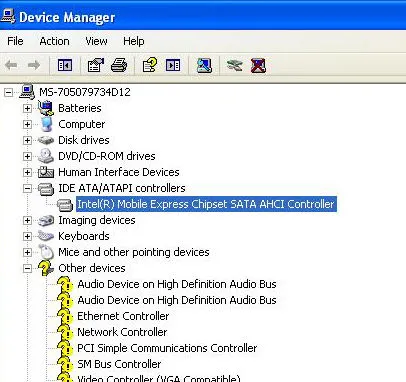406x382 pixels.
Task: Select the DVD/CD-ROM drives label
Action: [x=107, y=156]
